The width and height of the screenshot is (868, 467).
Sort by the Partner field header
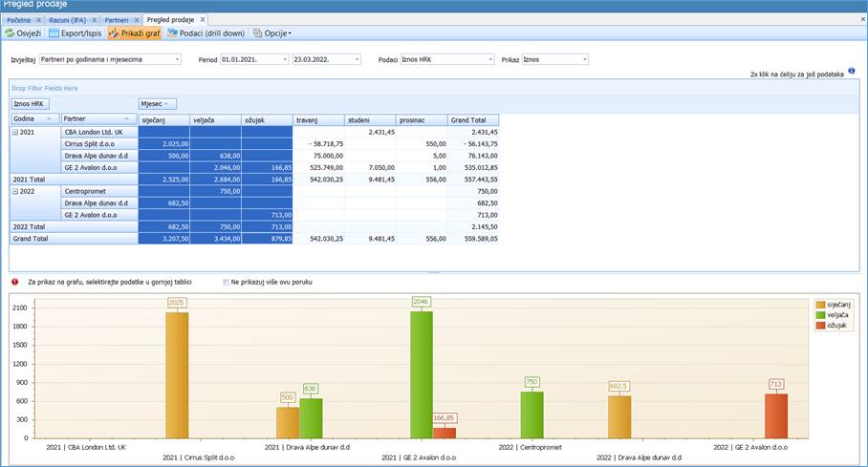(98, 119)
